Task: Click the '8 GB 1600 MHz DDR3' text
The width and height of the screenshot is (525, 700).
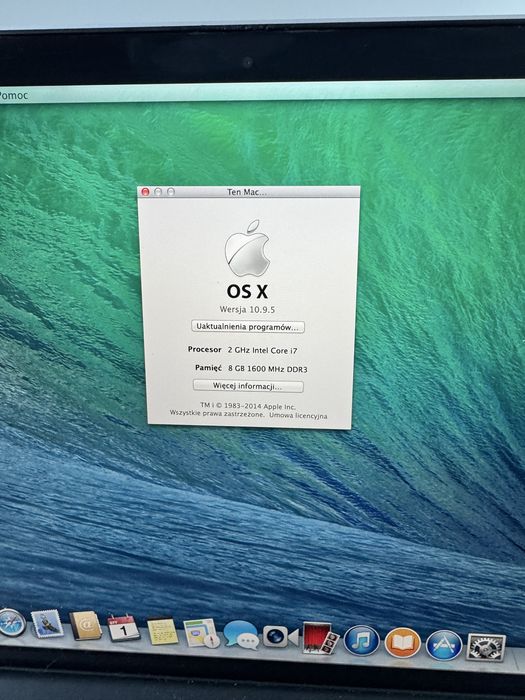Action: tap(267, 369)
